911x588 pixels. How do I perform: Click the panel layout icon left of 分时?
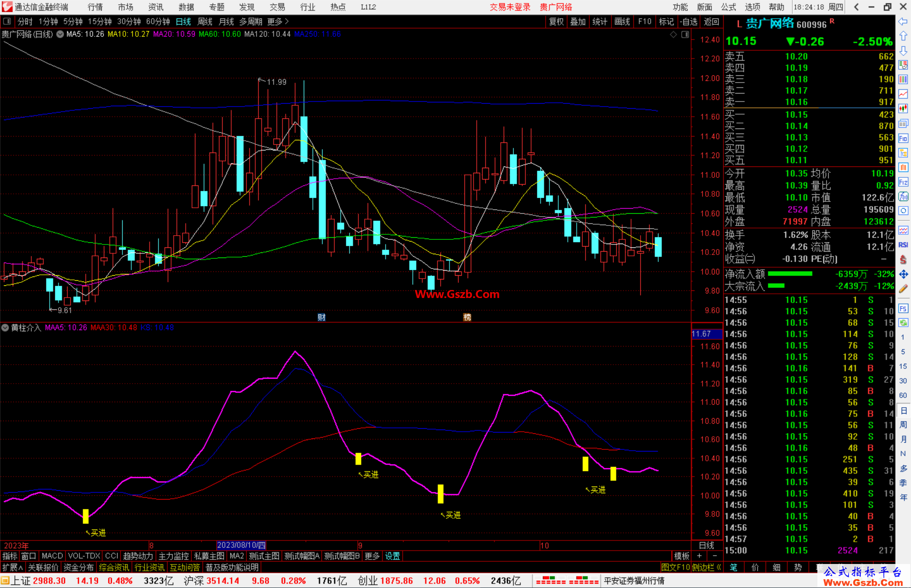[x=7, y=21]
